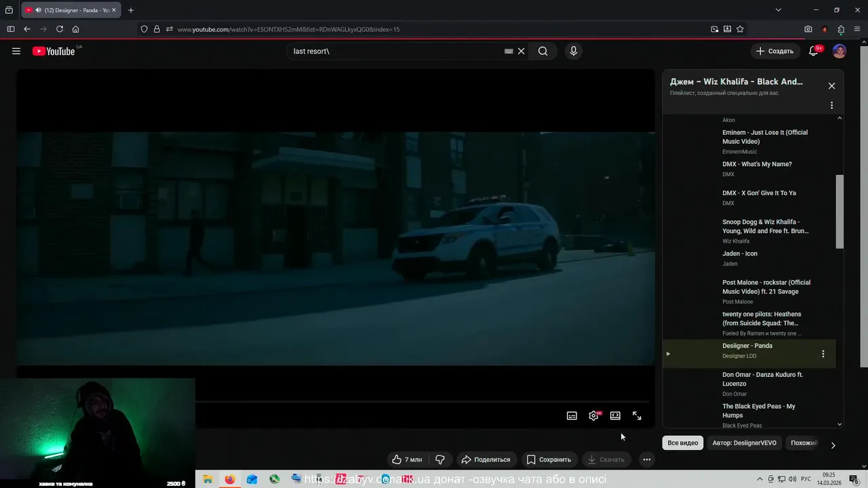Play DMX - What's My Name?
Viewport: 868px width, 488px height.
pyautogui.click(x=749, y=169)
